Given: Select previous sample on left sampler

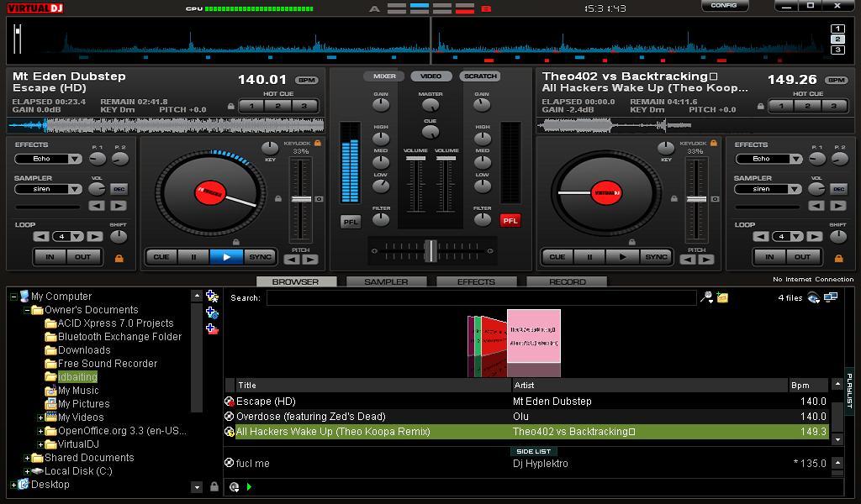Looking at the screenshot, I should tap(97, 206).
